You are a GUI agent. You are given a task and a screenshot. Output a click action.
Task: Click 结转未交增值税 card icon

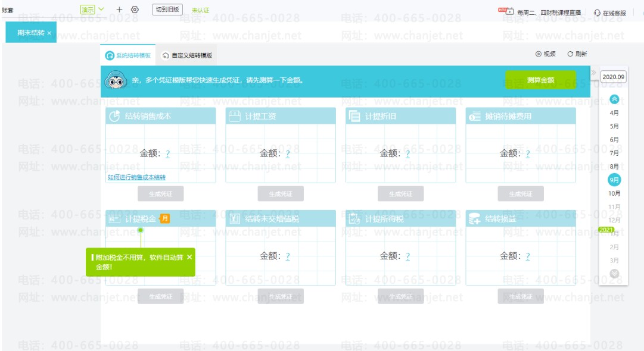[x=234, y=219]
